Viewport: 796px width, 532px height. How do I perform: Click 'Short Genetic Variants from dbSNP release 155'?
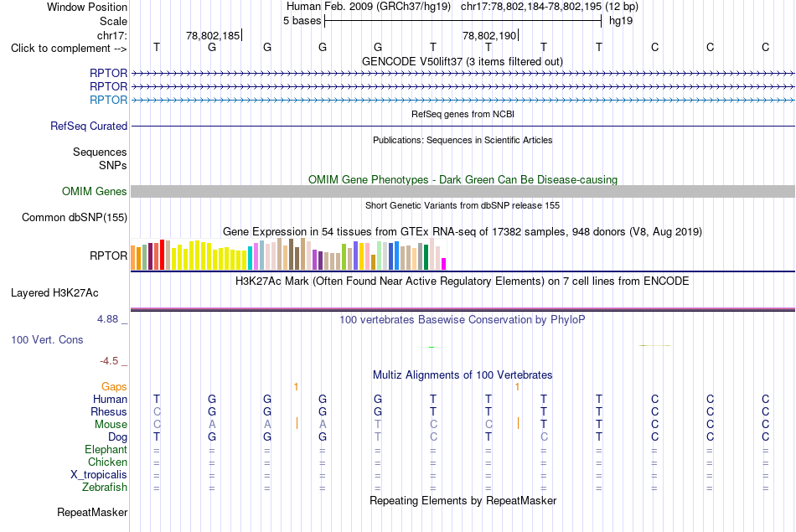click(463, 205)
